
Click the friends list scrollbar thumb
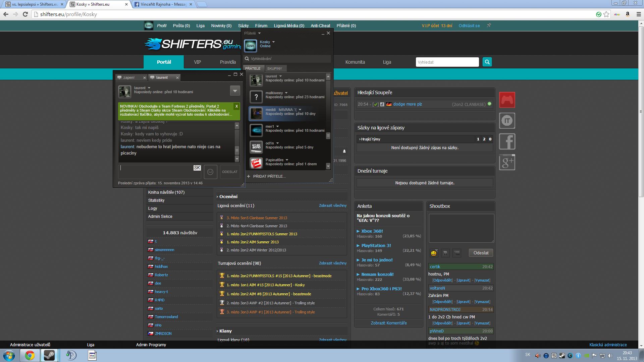(x=328, y=136)
